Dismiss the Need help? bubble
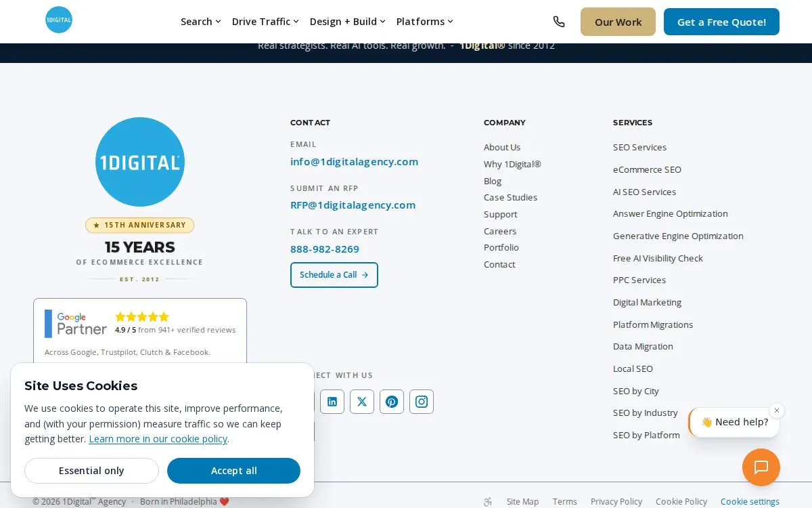The image size is (812, 508). 777,410
